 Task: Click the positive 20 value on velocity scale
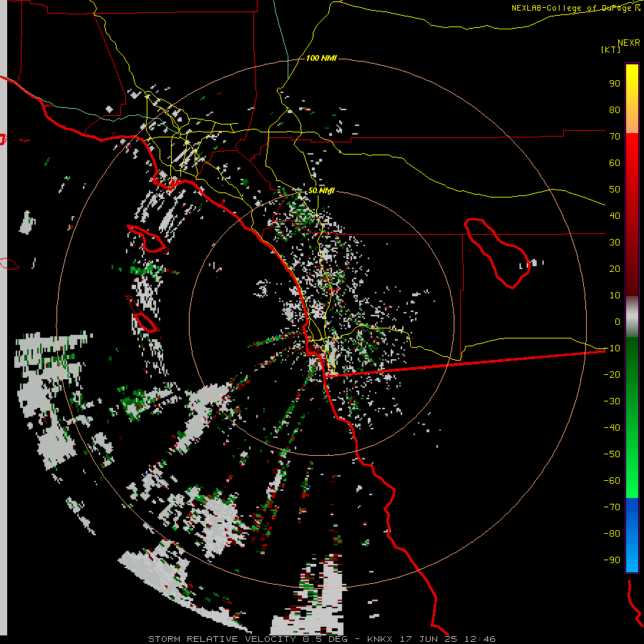[x=615, y=268]
